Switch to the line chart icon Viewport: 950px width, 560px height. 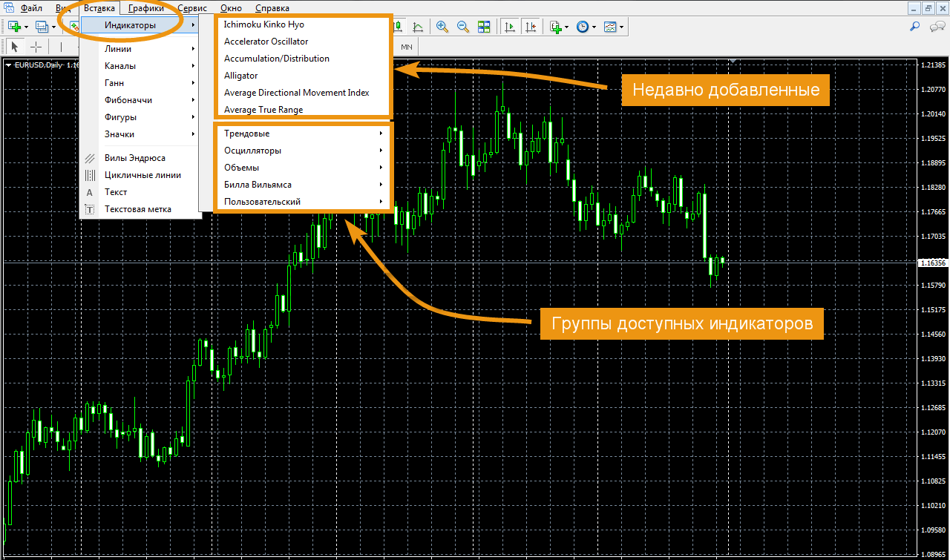(418, 27)
